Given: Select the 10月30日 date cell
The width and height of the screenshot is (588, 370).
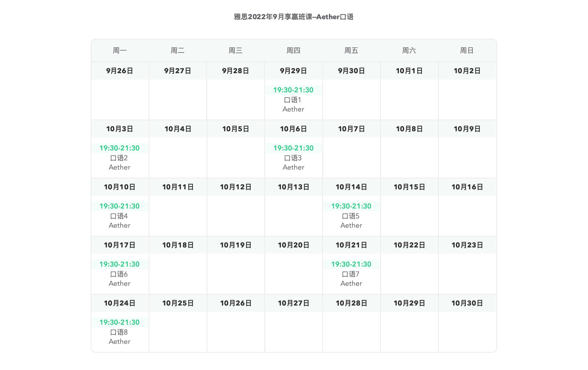Looking at the screenshot, I should (x=467, y=303).
